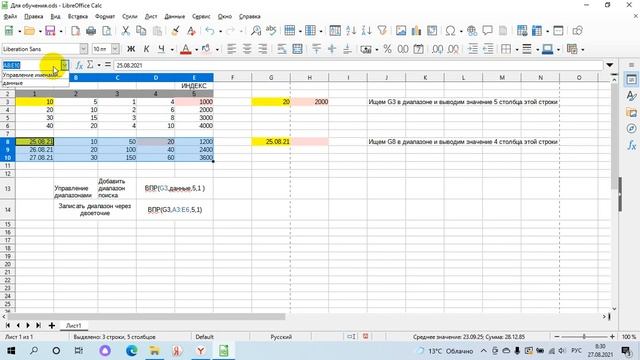640x360 pixels.
Task: Expand the formula bar arrow
Action: [x=609, y=65]
